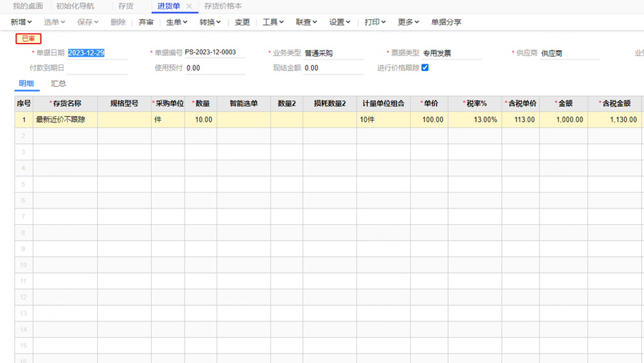Open the 打印 menu
644x363 pixels.
pyautogui.click(x=375, y=22)
